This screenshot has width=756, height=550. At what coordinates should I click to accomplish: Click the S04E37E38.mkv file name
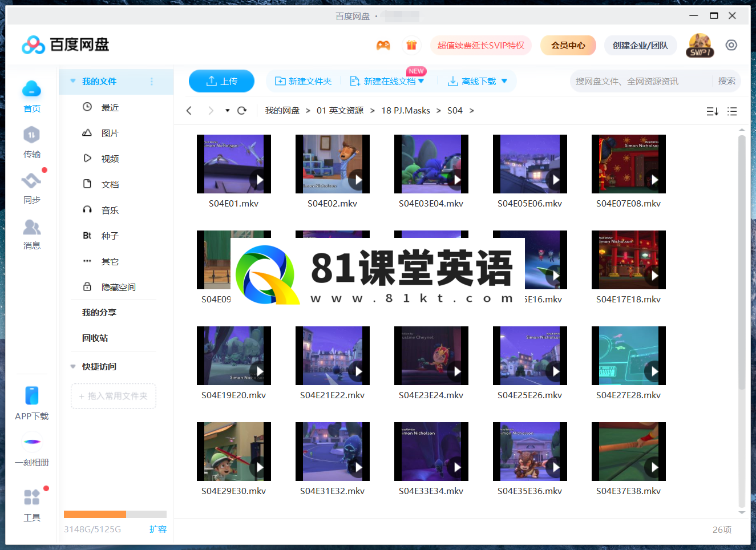point(629,491)
